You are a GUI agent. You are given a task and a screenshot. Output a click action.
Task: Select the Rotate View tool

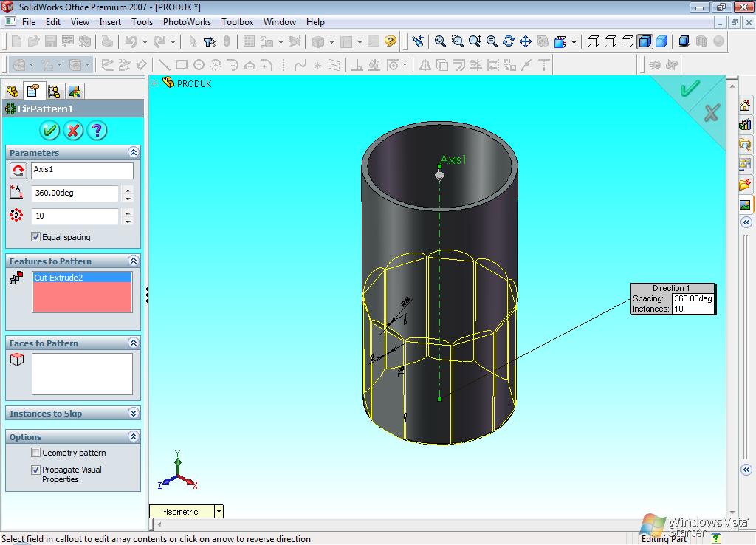click(509, 41)
